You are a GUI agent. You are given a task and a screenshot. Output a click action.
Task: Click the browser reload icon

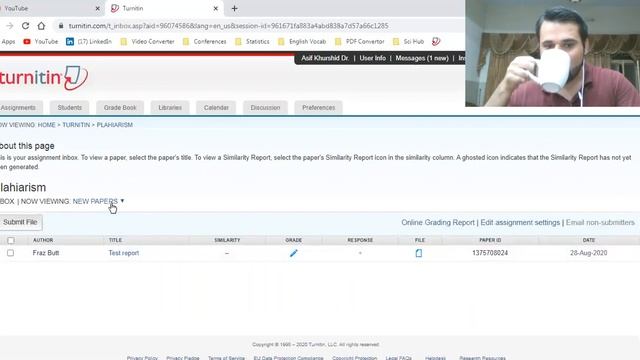[25, 26]
